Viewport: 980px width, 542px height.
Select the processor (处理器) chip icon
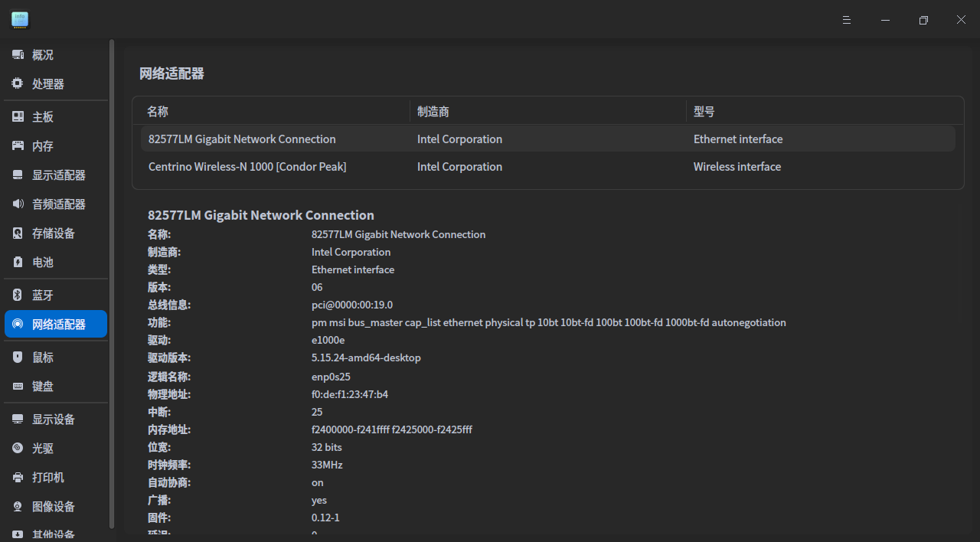coord(18,84)
